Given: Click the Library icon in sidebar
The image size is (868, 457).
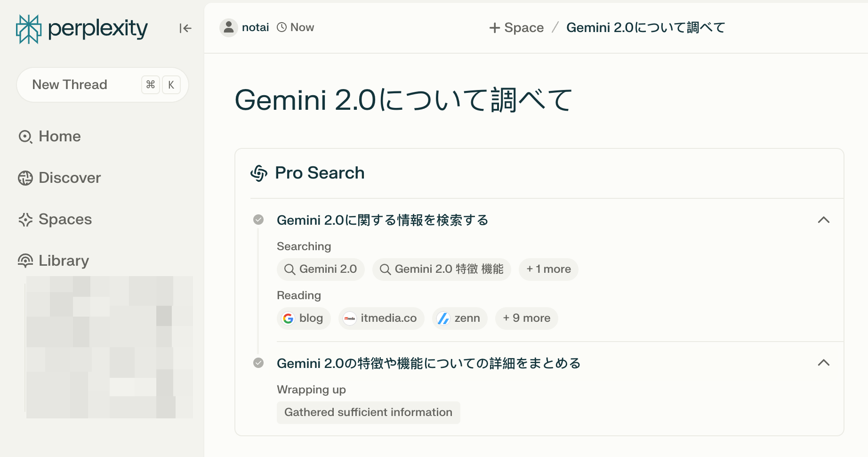Looking at the screenshot, I should pyautogui.click(x=25, y=261).
